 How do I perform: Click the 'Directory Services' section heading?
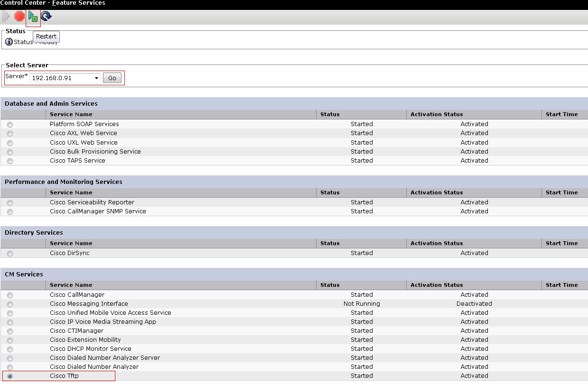(x=34, y=233)
